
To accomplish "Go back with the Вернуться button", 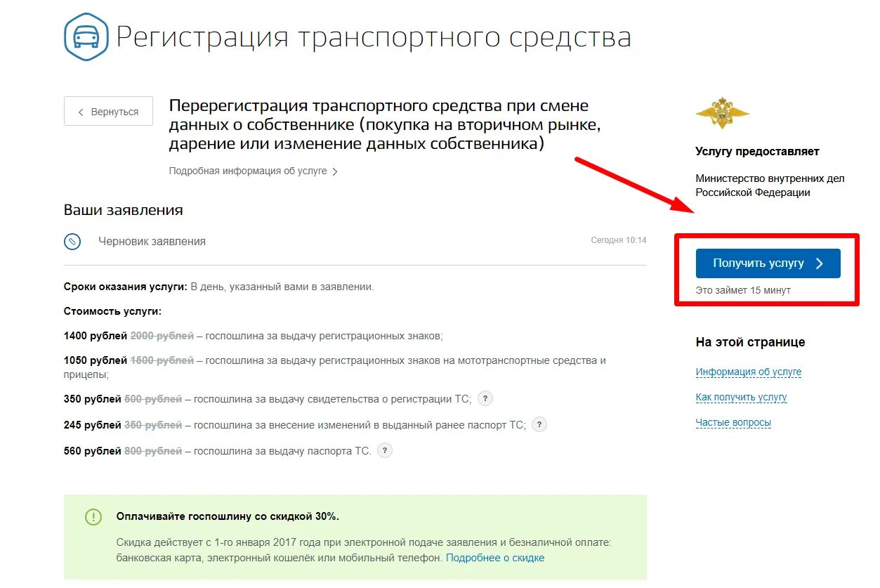I will [108, 111].
